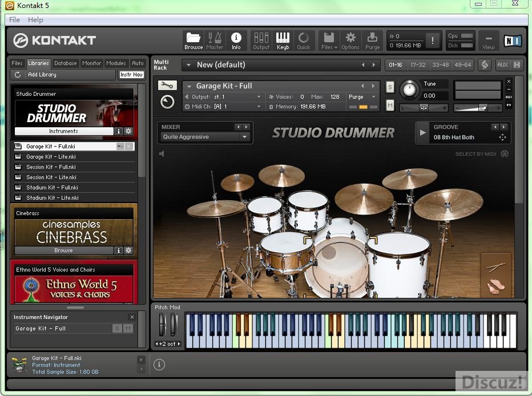Switch to the Modules tab
This screenshot has height=396, width=532.
[116, 63]
